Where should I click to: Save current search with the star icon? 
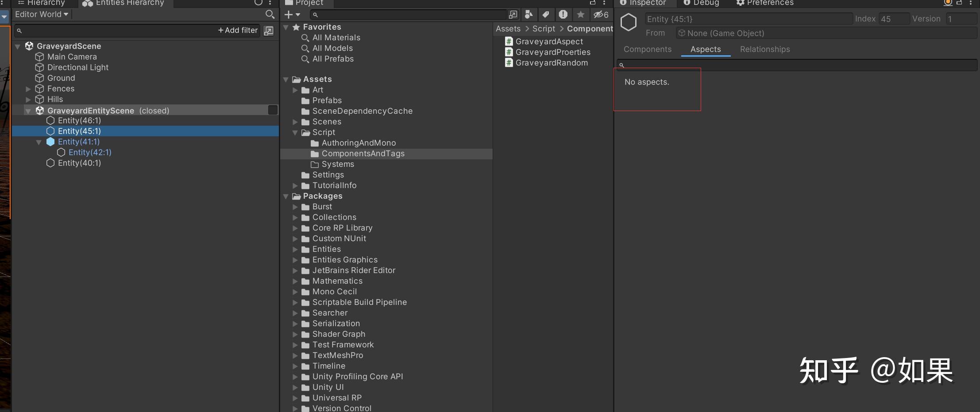pyautogui.click(x=581, y=15)
